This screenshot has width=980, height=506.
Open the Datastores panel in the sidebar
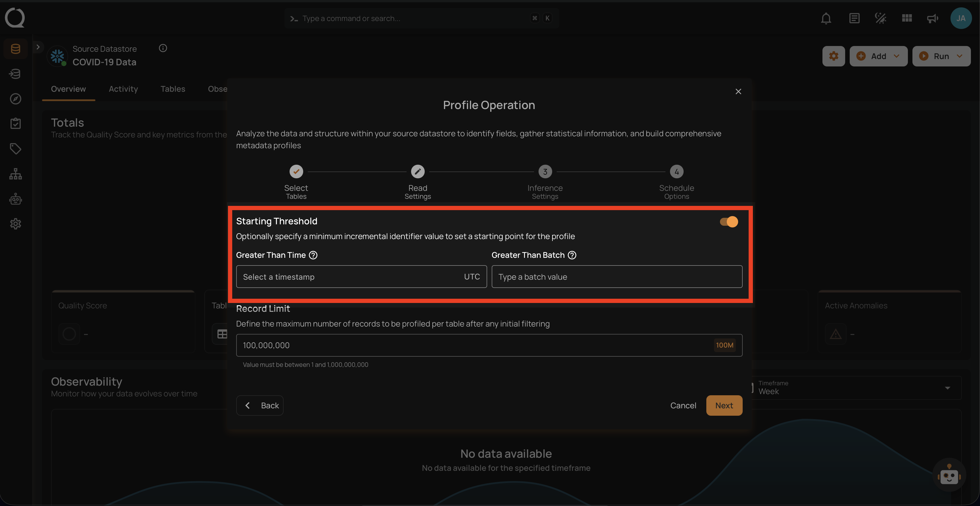pyautogui.click(x=15, y=48)
